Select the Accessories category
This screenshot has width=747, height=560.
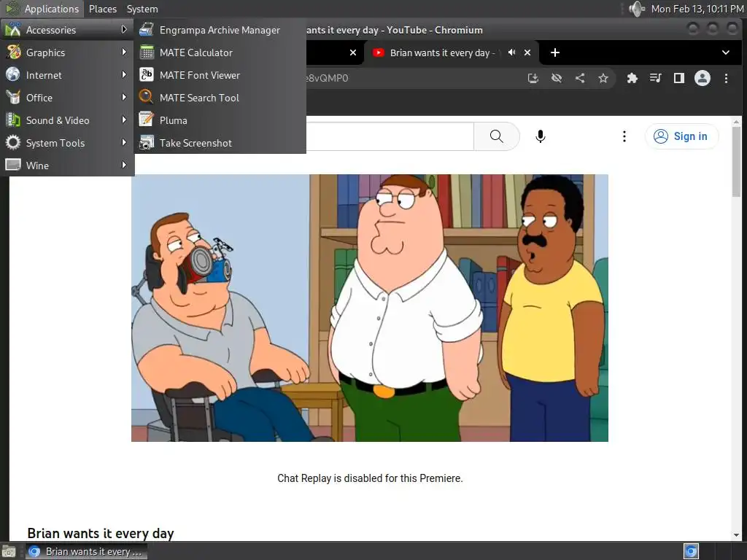point(67,30)
